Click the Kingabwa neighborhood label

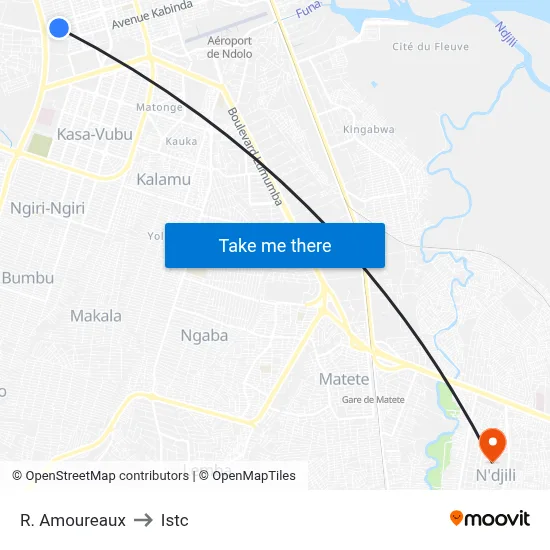click(369, 129)
